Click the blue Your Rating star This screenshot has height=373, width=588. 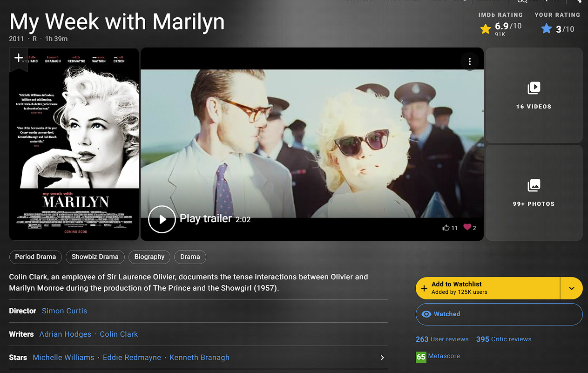pos(547,29)
